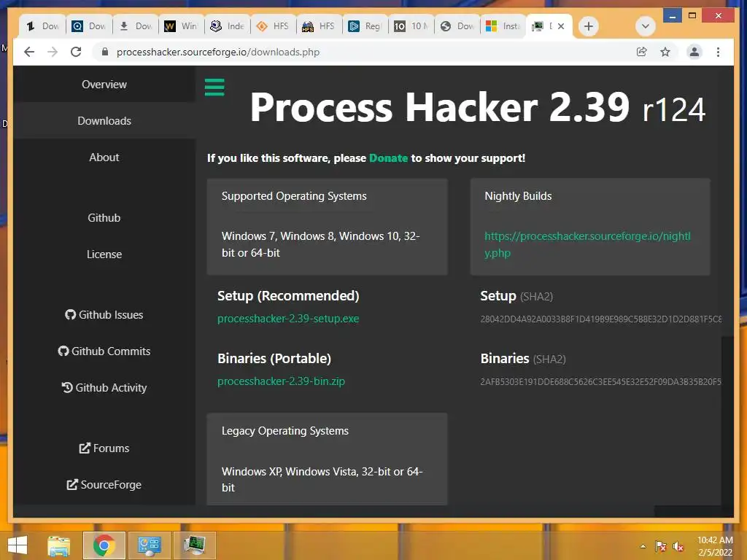Switch to the 'Reg' tab
This screenshot has height=560, width=747.
tap(365, 26)
